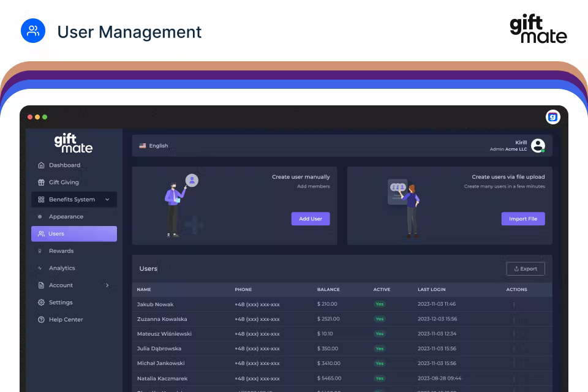
Task: Toggle active status for Natalia Kaczmarek
Action: point(379,378)
